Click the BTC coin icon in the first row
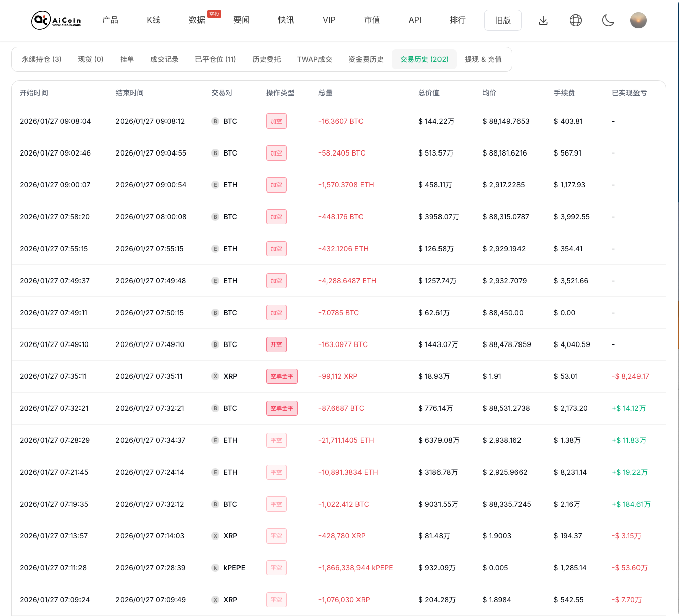Image resolution: width=679 pixels, height=616 pixels. coord(215,121)
